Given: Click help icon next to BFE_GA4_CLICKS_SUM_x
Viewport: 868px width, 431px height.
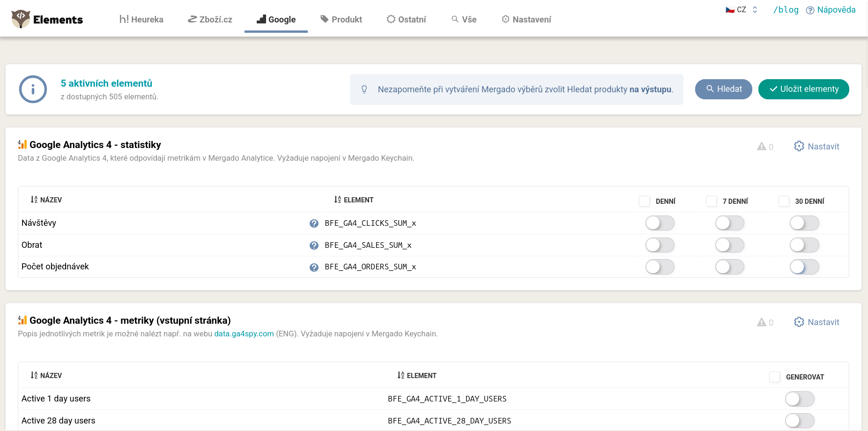Looking at the screenshot, I should 314,223.
